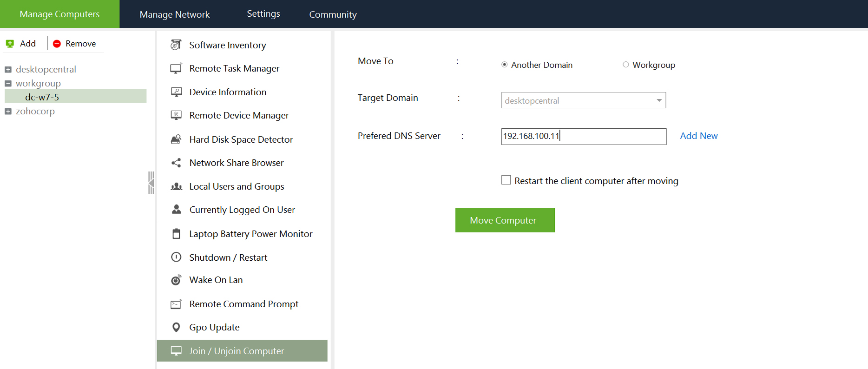The image size is (868, 369).
Task: Click the Wake On Lan icon
Action: [x=176, y=280]
